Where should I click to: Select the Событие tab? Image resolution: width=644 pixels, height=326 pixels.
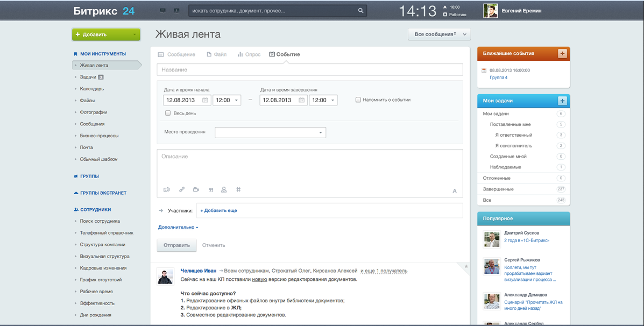pos(284,54)
